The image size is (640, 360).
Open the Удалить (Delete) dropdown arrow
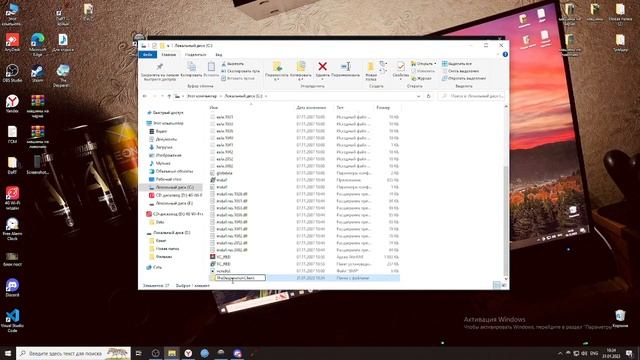(x=322, y=79)
